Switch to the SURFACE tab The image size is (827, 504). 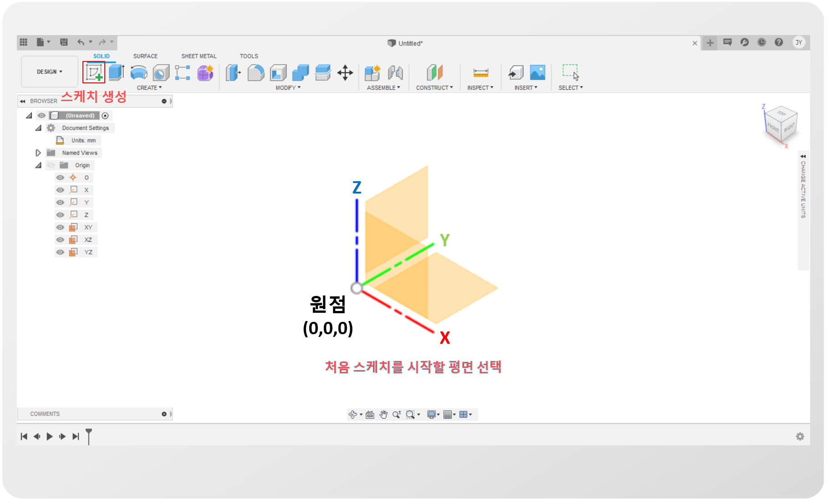145,56
